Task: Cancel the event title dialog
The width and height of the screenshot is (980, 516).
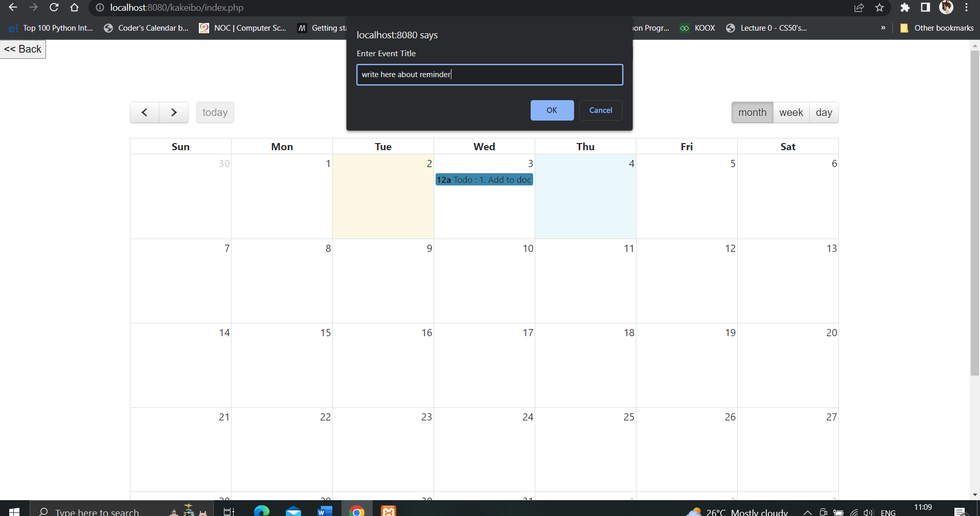Action: point(601,110)
